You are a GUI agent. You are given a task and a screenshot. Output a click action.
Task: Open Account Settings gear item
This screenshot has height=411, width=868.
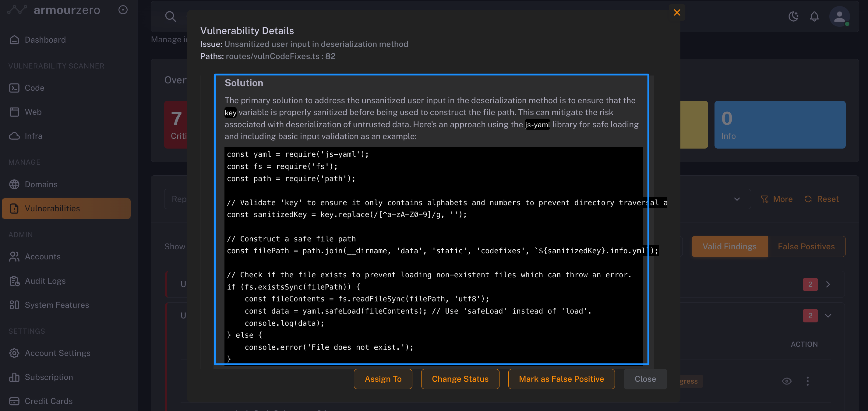[57, 353]
